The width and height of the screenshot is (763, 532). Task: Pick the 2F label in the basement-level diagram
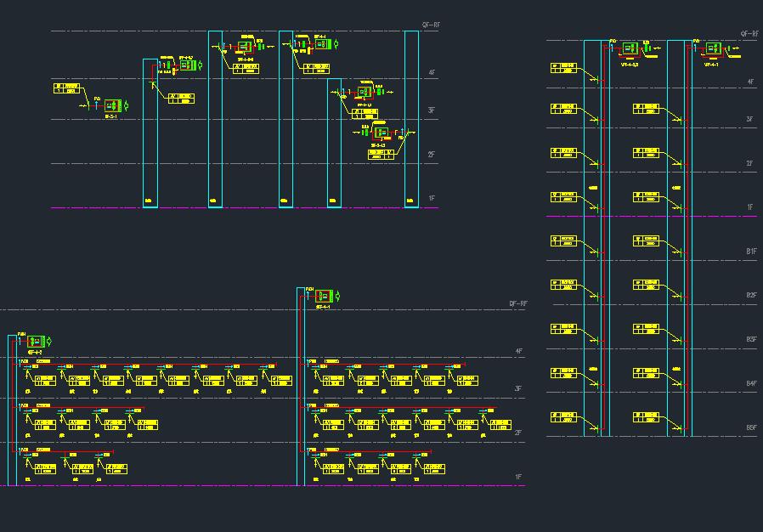(750, 163)
